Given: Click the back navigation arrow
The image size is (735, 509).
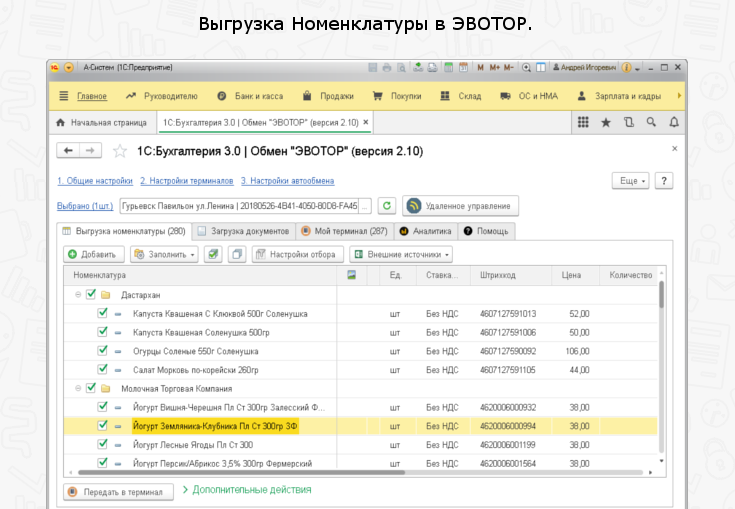Looking at the screenshot, I should tap(69, 150).
